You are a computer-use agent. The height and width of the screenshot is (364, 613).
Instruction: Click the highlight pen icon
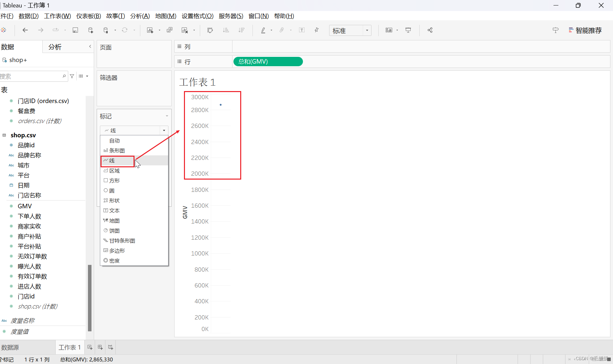tap(263, 30)
